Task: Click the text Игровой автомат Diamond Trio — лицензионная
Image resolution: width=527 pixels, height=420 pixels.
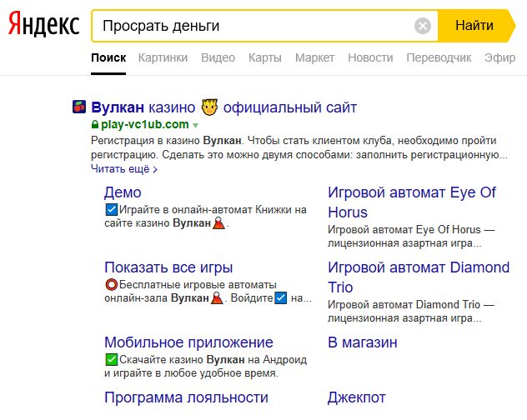Action: (x=411, y=311)
